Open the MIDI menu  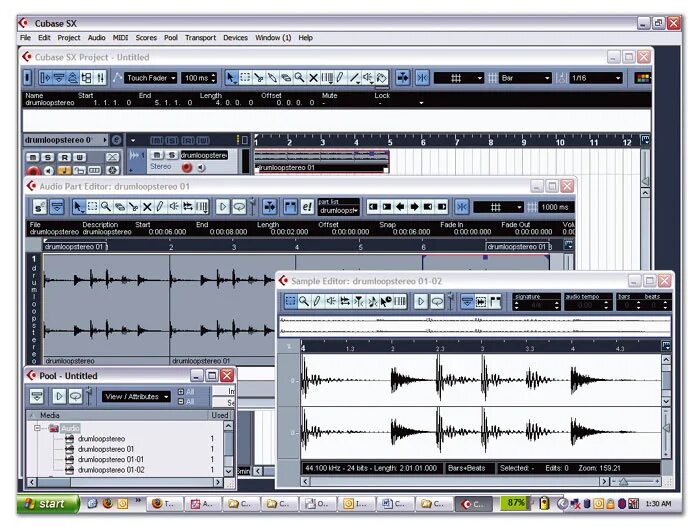[x=120, y=38]
